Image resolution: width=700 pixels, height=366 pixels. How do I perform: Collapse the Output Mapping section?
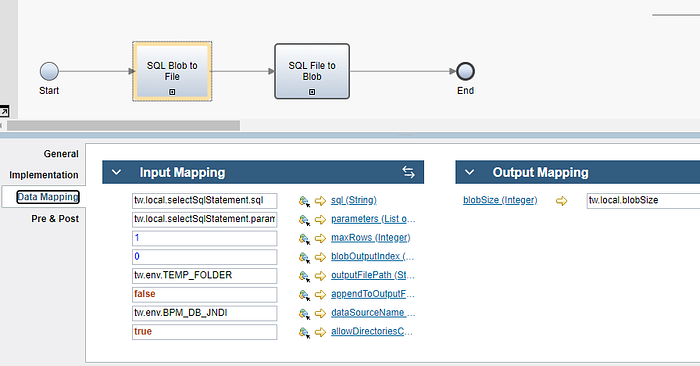pos(470,172)
